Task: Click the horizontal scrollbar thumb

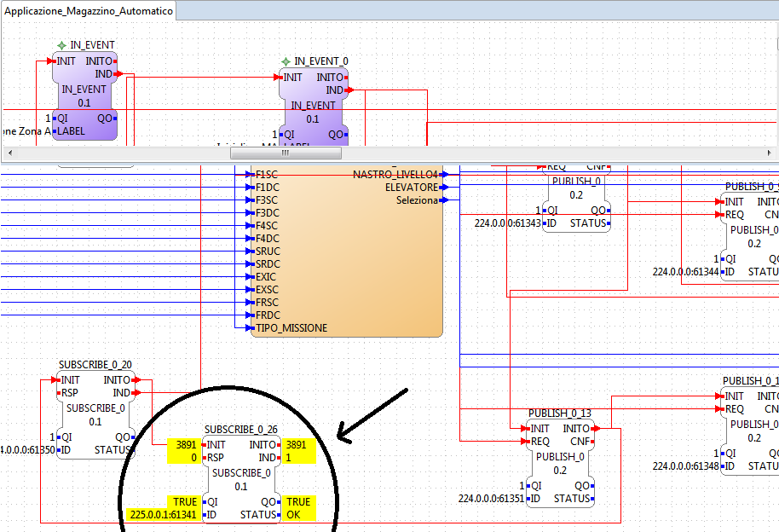Action: 286,153
